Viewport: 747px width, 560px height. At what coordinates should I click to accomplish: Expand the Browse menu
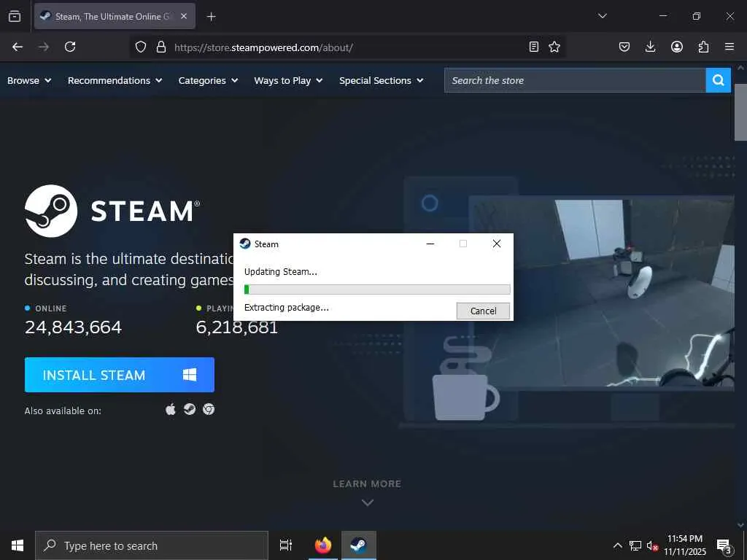(x=29, y=80)
